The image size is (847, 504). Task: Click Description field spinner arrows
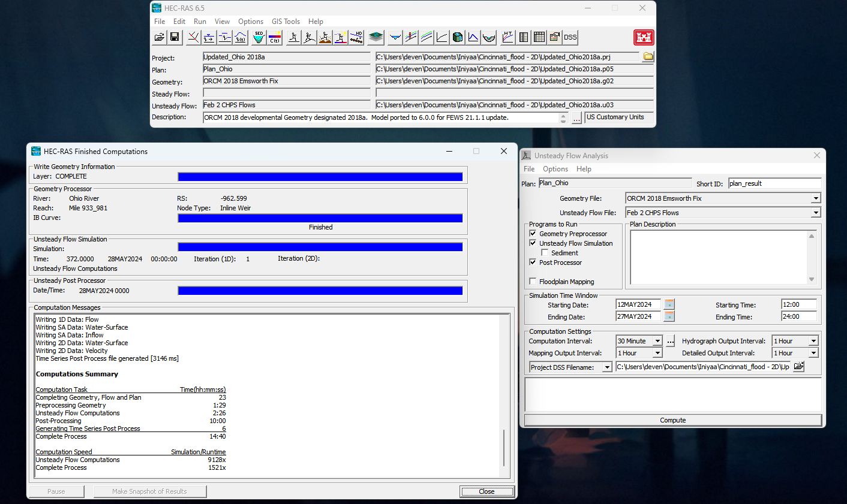(x=563, y=118)
